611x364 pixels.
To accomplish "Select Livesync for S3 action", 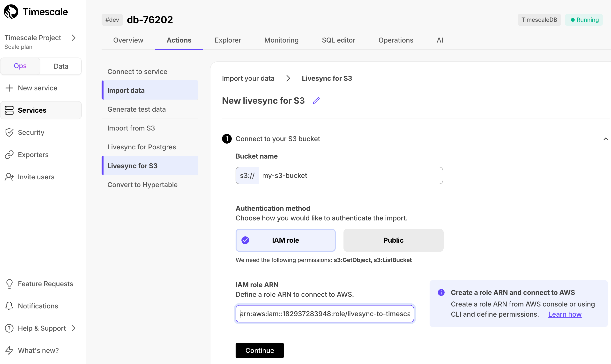I will (x=150, y=166).
